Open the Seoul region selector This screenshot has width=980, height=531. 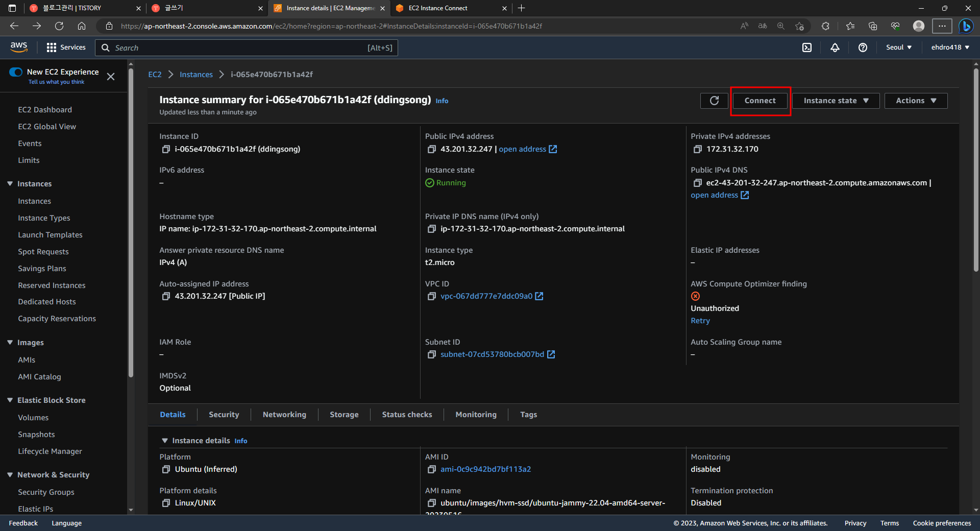[x=898, y=47]
